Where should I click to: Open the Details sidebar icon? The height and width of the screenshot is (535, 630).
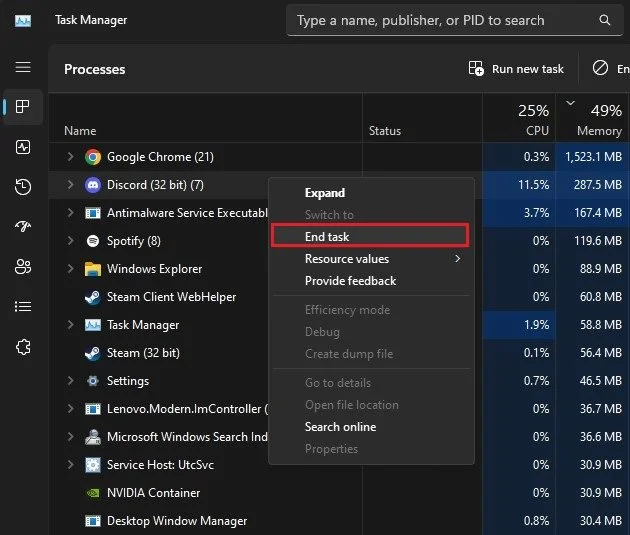tap(23, 307)
